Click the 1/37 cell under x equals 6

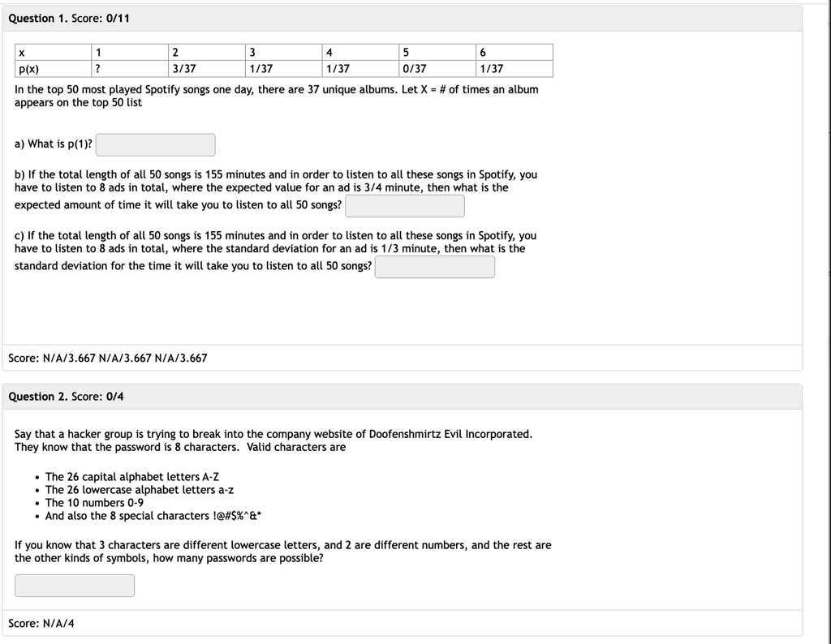coord(515,69)
